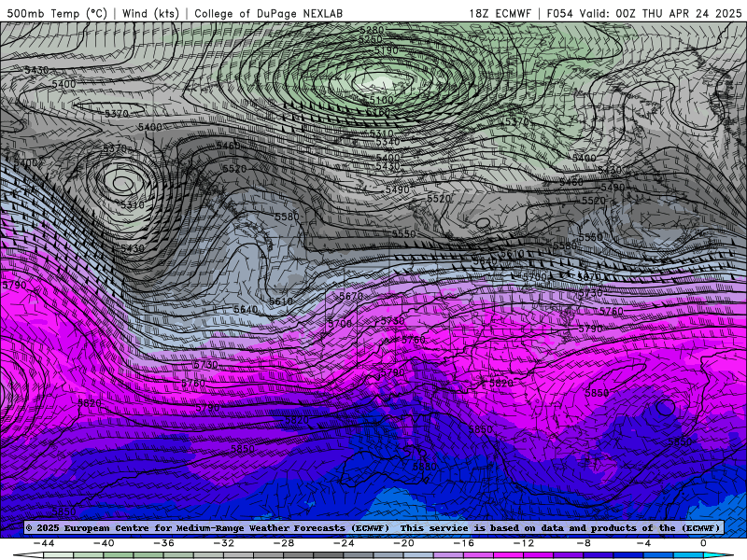Screen dimensions: 747x560
Task: Click the 5190 contour label
Action: (386, 50)
